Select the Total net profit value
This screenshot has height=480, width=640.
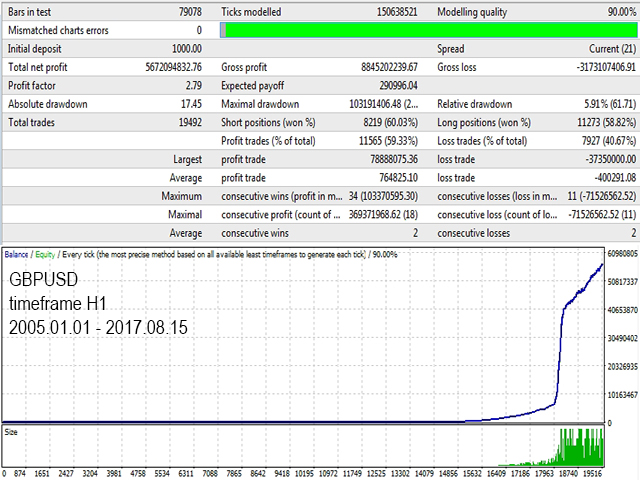[x=161, y=67]
